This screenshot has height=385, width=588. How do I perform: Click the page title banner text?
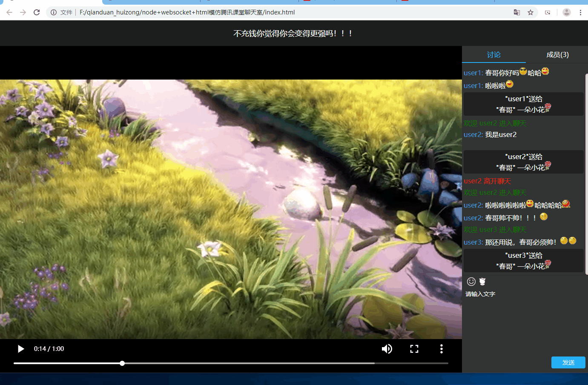pos(293,33)
